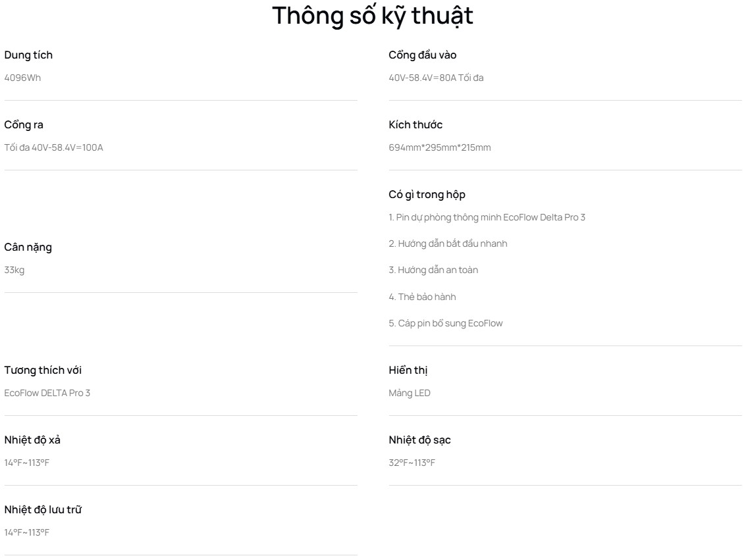
Task: Click the "Dung tích" spec label
Action: point(28,55)
